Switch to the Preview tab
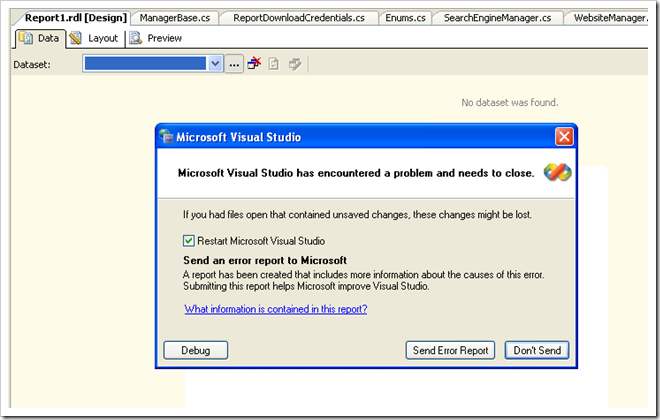The height and width of the screenshot is (420, 660). point(156,38)
